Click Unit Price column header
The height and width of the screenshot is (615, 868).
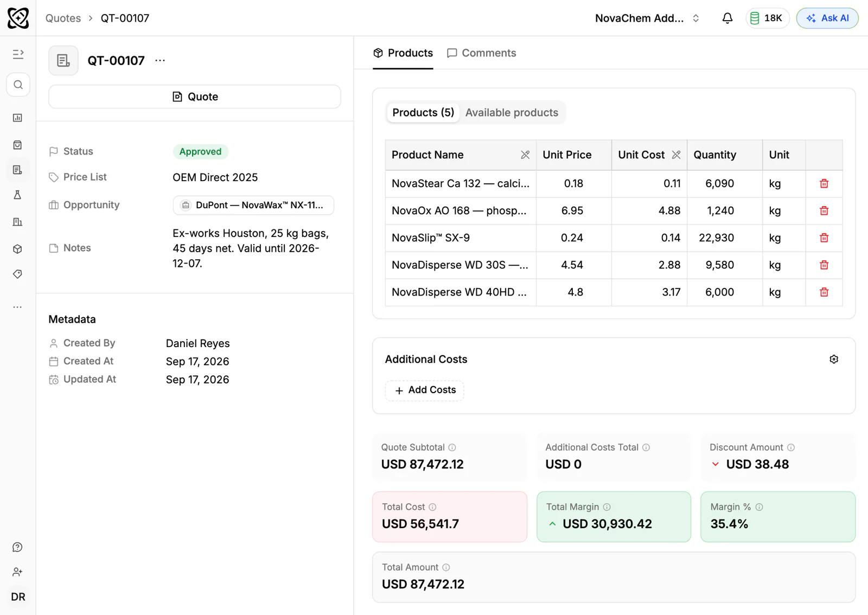[x=574, y=155]
